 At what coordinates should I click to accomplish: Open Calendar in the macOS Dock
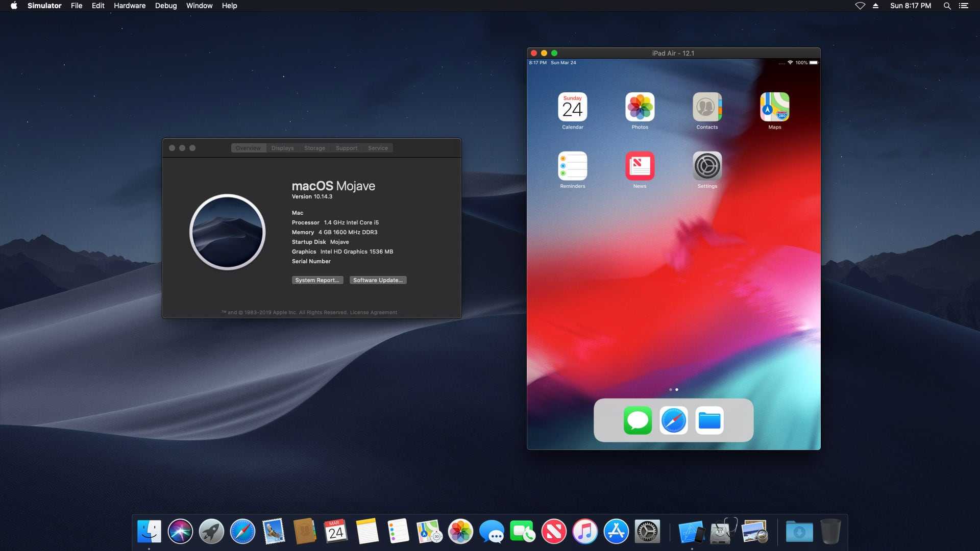tap(336, 532)
